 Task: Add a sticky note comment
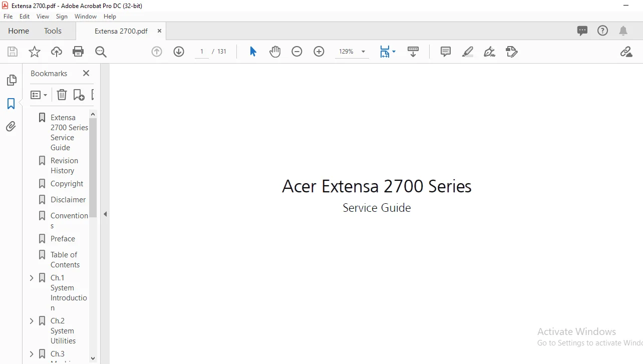(446, 52)
